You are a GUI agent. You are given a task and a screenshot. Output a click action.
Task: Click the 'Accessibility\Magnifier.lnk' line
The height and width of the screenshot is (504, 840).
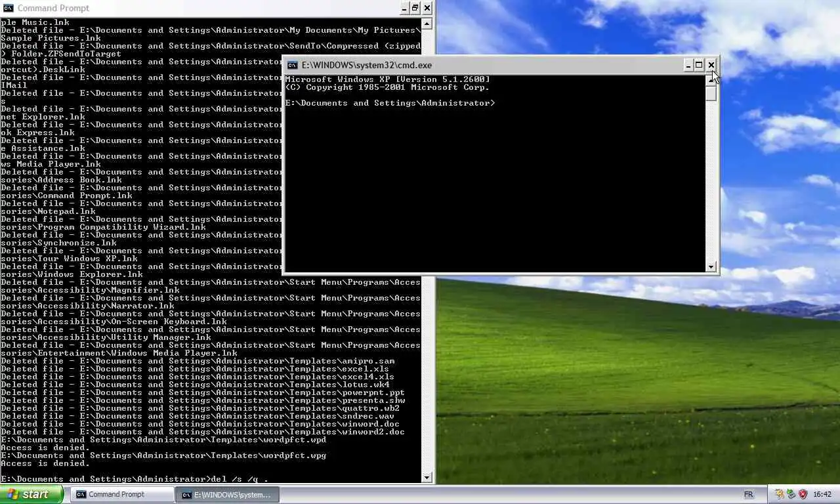89,290
